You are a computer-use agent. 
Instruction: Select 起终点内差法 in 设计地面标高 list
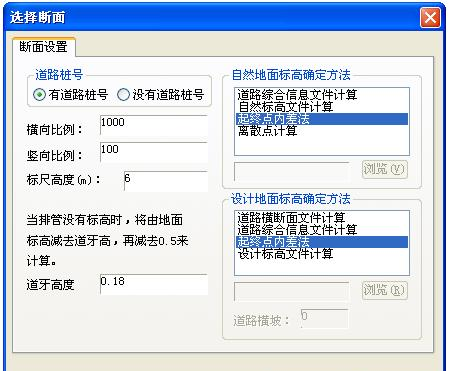322,242
